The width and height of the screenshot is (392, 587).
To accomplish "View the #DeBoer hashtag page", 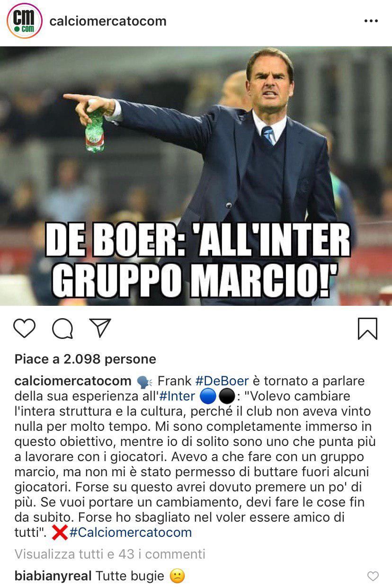I will [222, 381].
